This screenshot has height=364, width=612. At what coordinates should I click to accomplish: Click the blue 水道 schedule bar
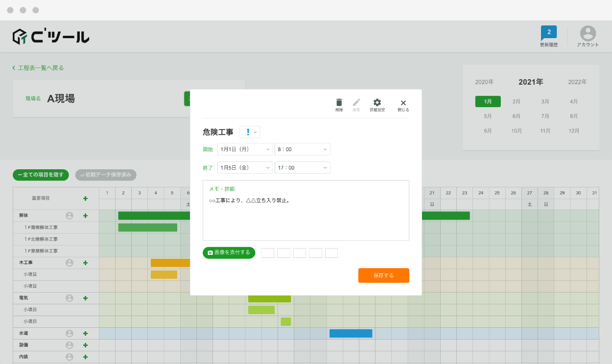click(351, 334)
